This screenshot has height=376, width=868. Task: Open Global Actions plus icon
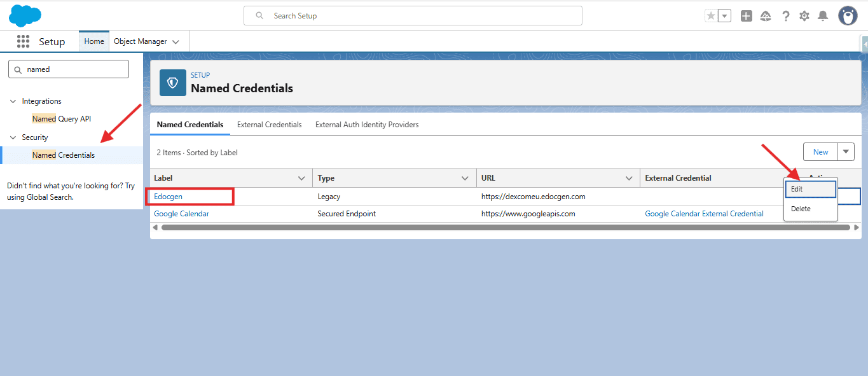pos(747,16)
